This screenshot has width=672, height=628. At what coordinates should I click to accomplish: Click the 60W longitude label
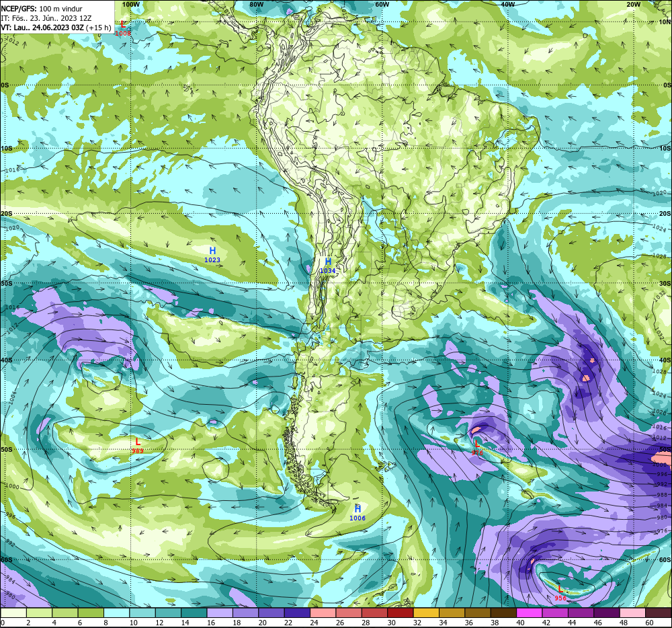(382, 4)
